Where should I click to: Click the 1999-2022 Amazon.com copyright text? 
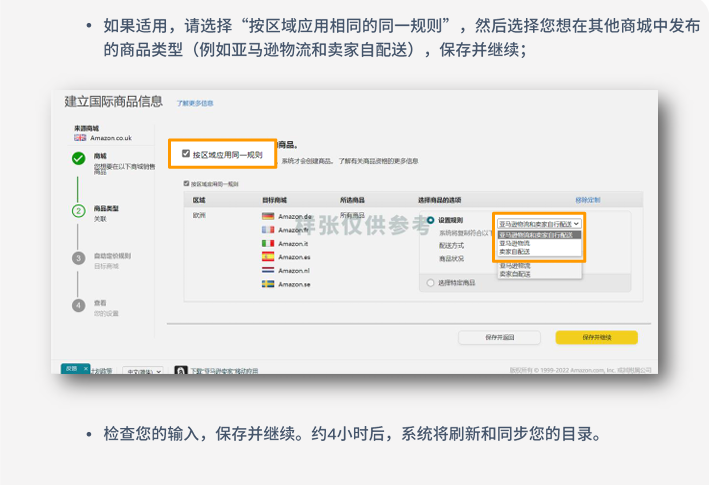tap(580, 370)
